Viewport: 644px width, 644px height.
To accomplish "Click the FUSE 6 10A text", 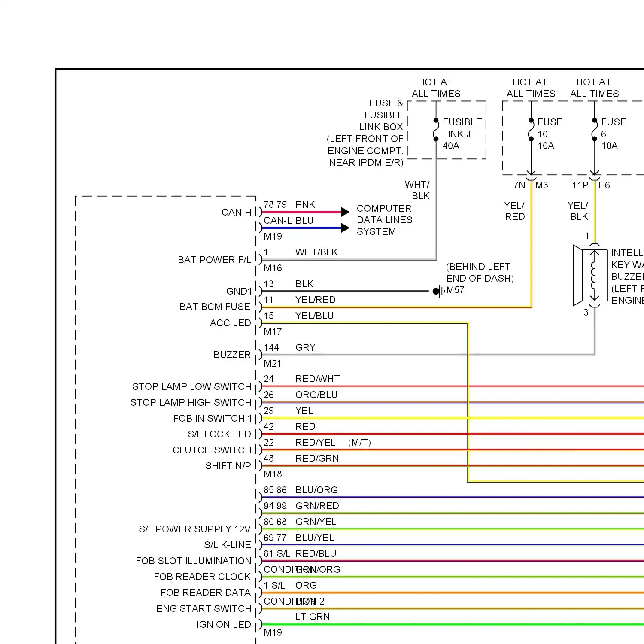I will tap(614, 134).
